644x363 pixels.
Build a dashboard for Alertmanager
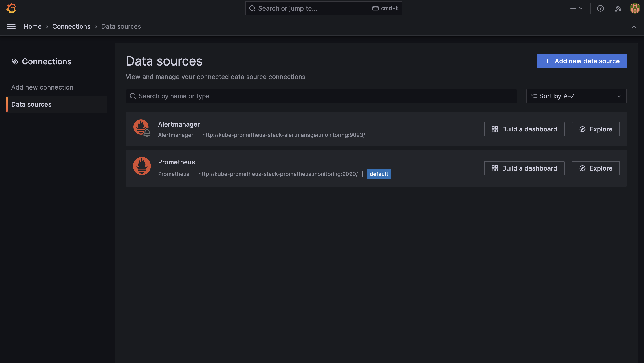(524, 129)
